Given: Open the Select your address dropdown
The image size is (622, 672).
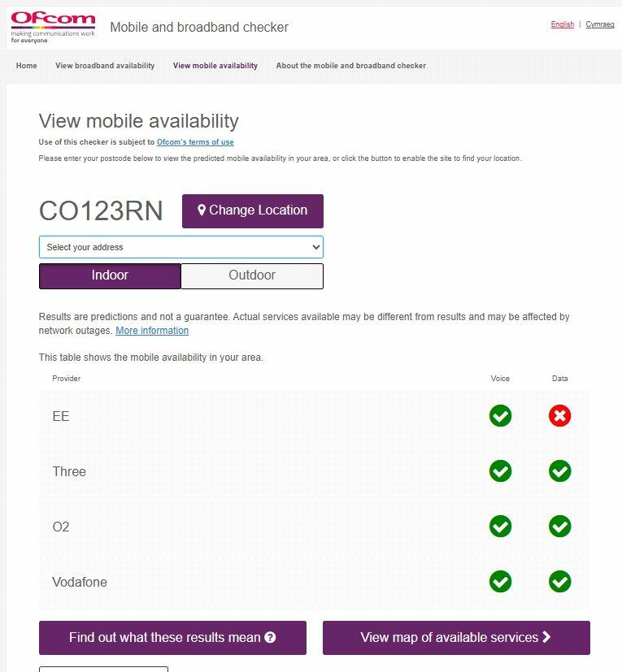Looking at the screenshot, I should pyautogui.click(x=181, y=247).
